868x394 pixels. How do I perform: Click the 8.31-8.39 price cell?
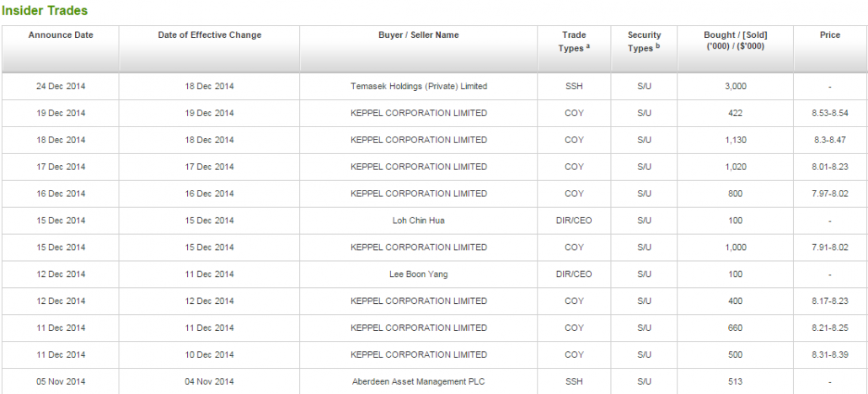coord(830,355)
